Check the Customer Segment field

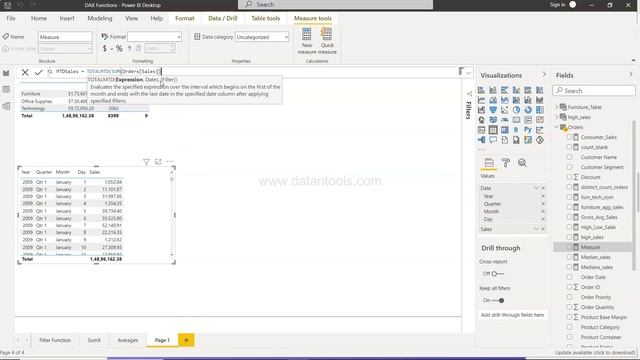569,167
